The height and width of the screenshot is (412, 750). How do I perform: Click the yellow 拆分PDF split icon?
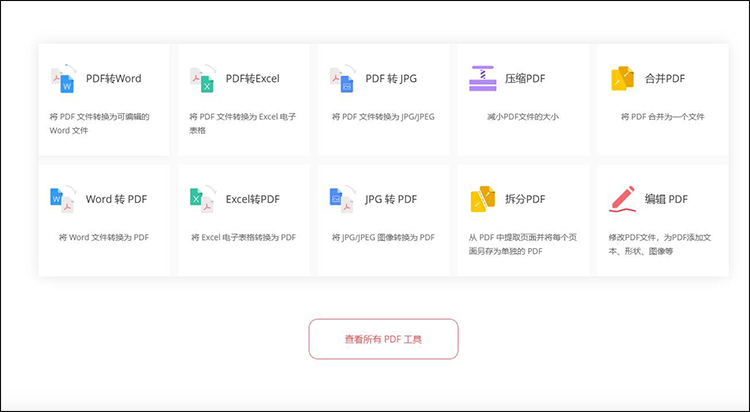[x=483, y=199]
